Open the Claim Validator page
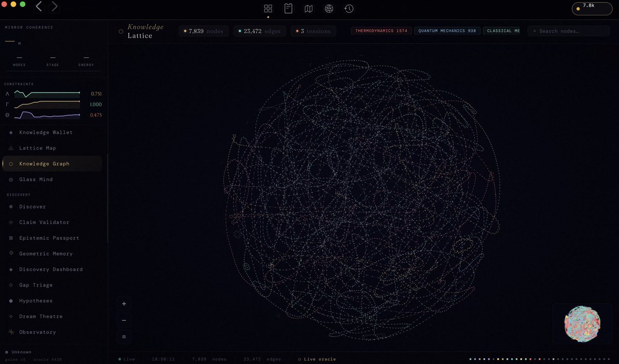The width and height of the screenshot is (619, 364). 52,222
